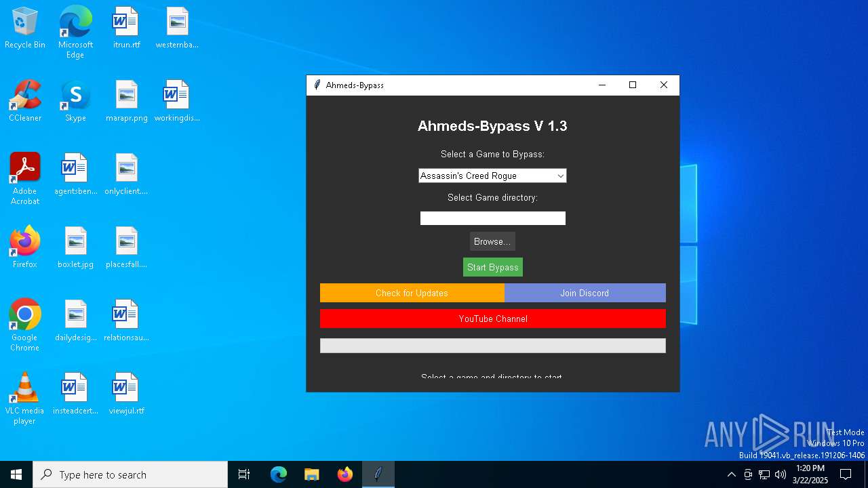Click the Ahmeds-Bypass taskbar icon
868x488 pixels.
point(378,474)
